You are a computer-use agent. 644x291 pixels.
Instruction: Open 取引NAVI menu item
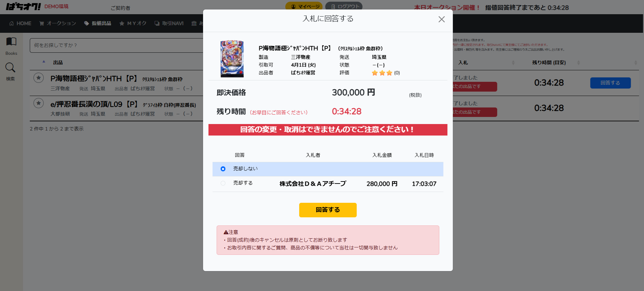[169, 23]
